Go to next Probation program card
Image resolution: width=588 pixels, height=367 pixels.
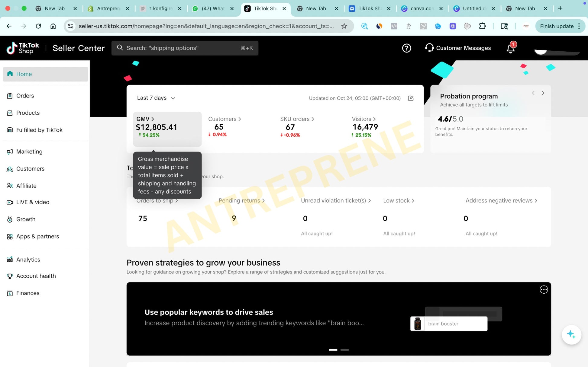point(543,93)
